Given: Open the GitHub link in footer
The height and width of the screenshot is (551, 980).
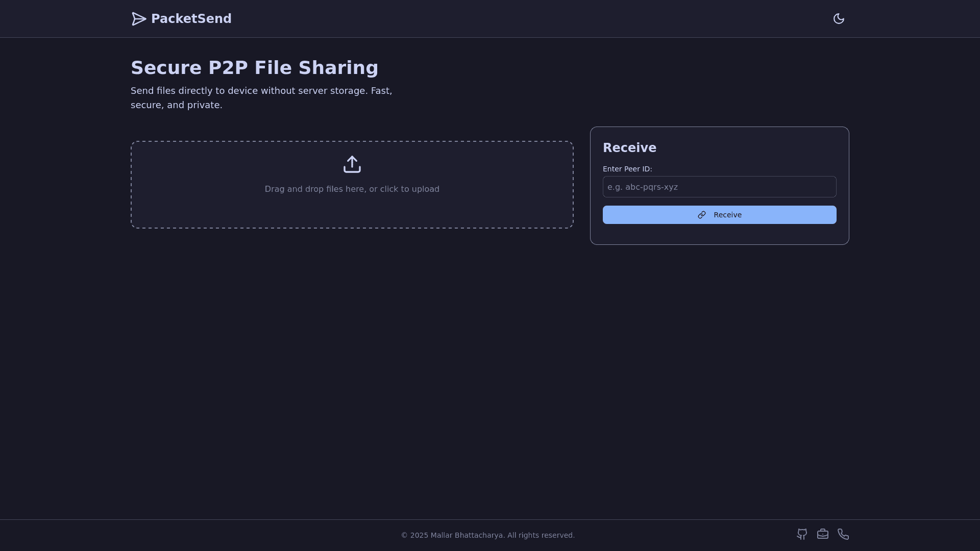Looking at the screenshot, I should 802,534.
